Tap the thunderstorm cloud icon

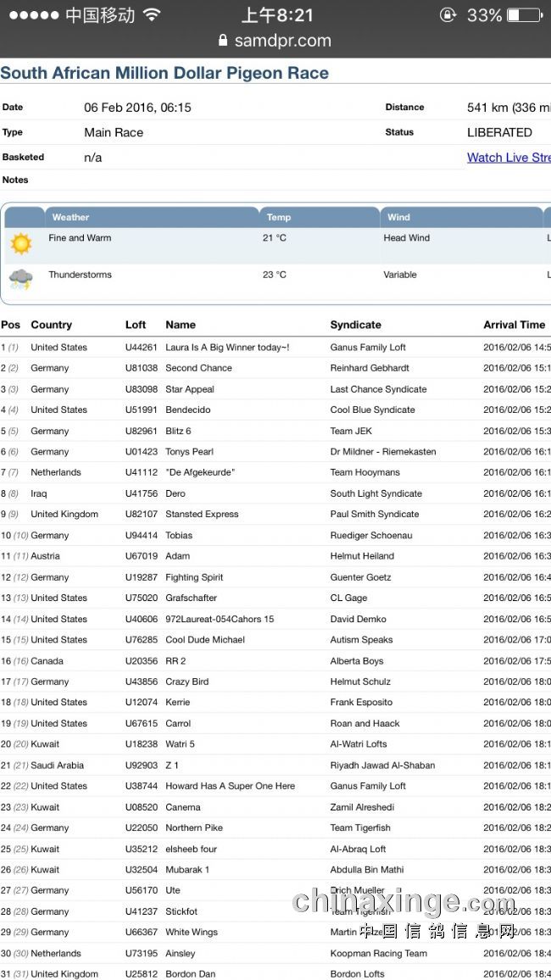point(21,279)
